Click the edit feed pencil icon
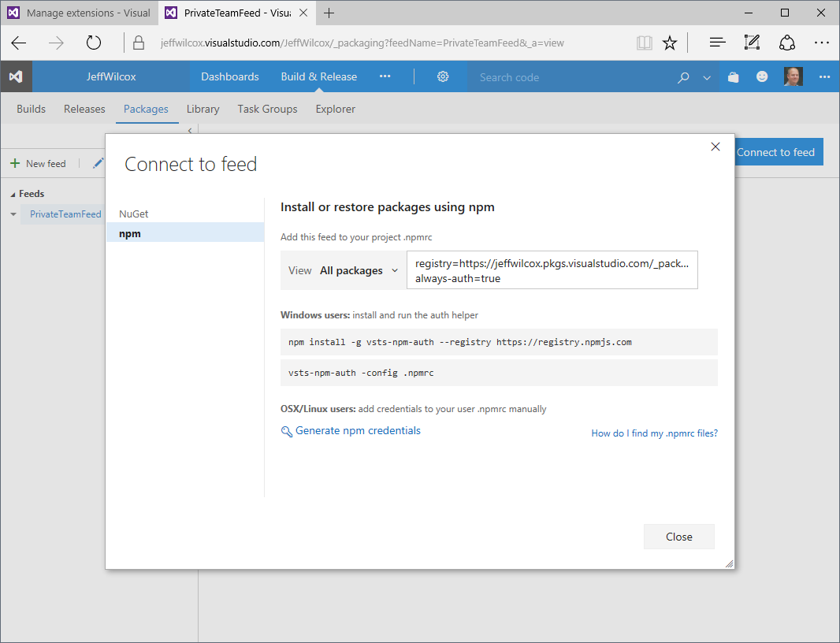 point(98,163)
